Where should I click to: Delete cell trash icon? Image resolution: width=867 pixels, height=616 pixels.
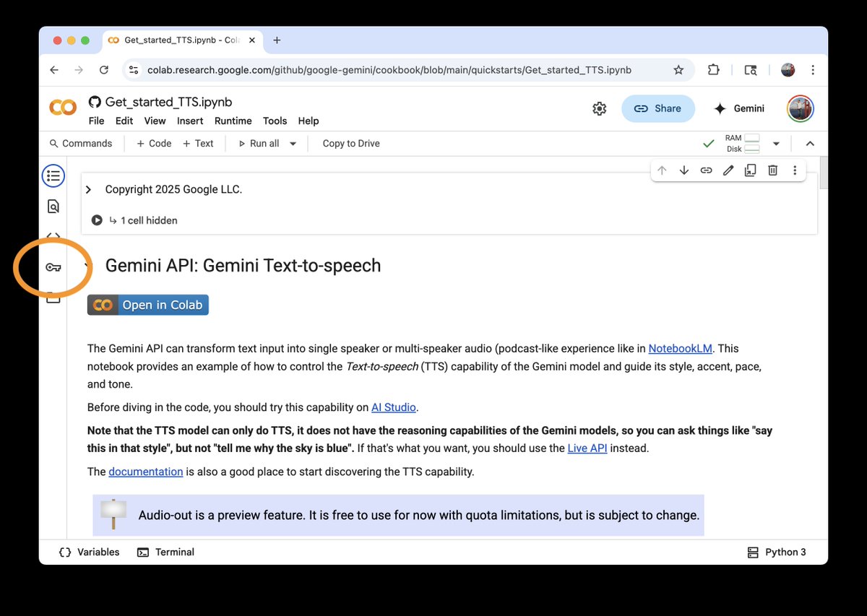(x=772, y=170)
